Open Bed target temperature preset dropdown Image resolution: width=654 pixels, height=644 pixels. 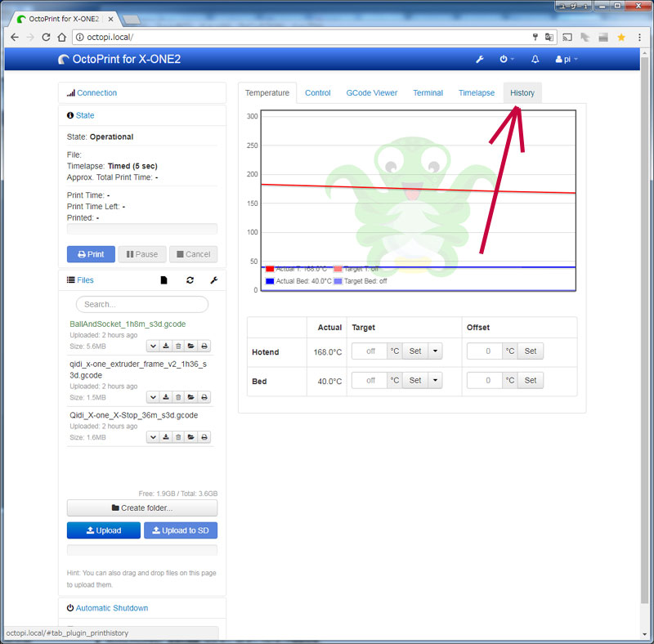point(435,380)
